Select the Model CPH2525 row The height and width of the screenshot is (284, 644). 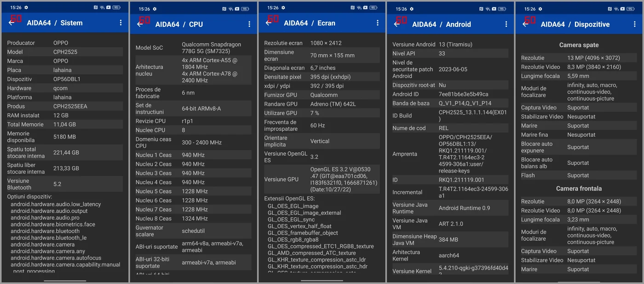[65, 52]
